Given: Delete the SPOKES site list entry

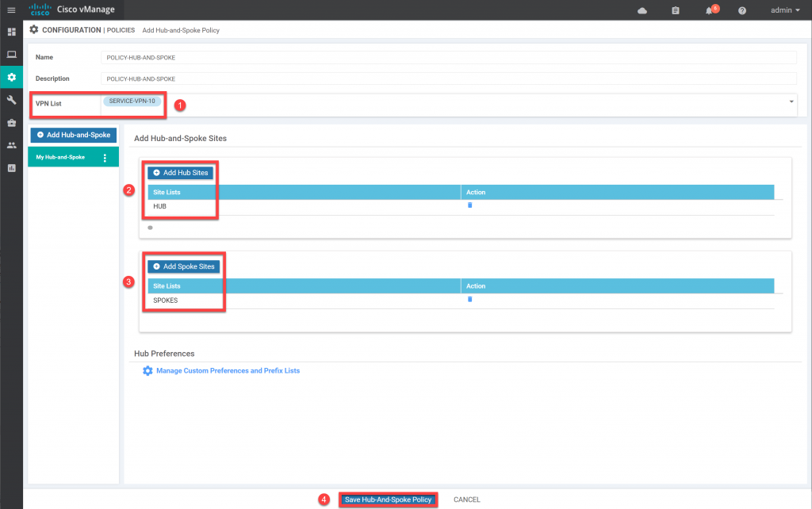Looking at the screenshot, I should (469, 300).
